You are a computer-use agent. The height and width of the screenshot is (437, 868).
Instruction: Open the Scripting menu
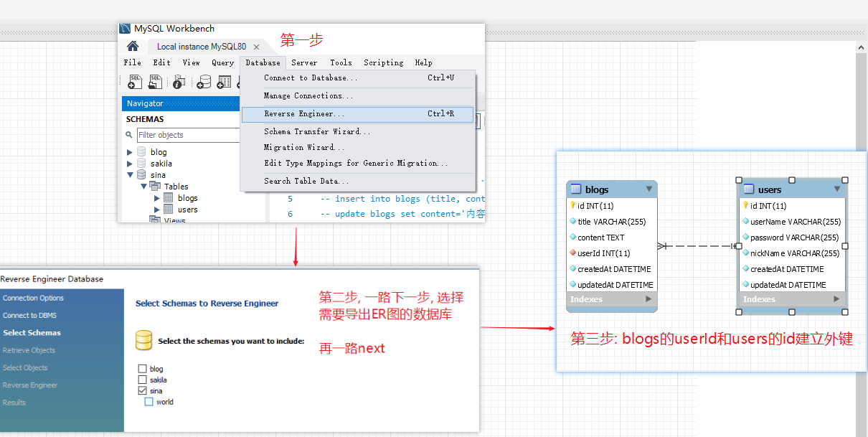point(383,62)
